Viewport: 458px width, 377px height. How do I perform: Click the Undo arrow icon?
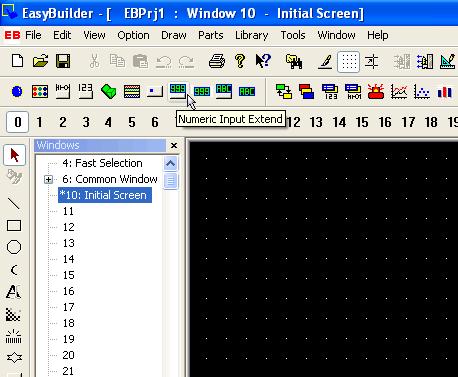pos(164,62)
